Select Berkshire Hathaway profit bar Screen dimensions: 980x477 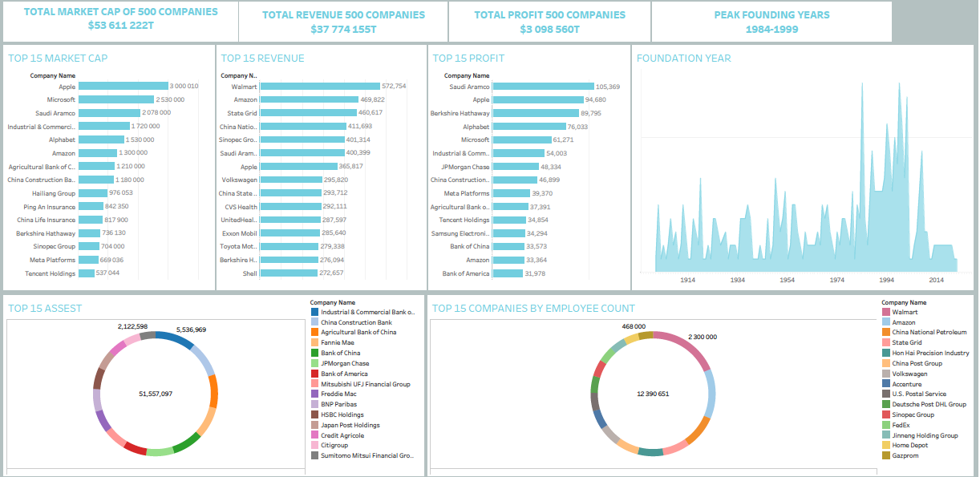pyautogui.click(x=536, y=113)
